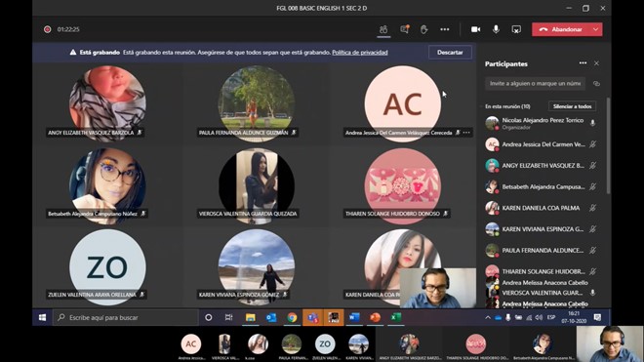
Task: Close the Participantes panel
Action: pyautogui.click(x=596, y=63)
